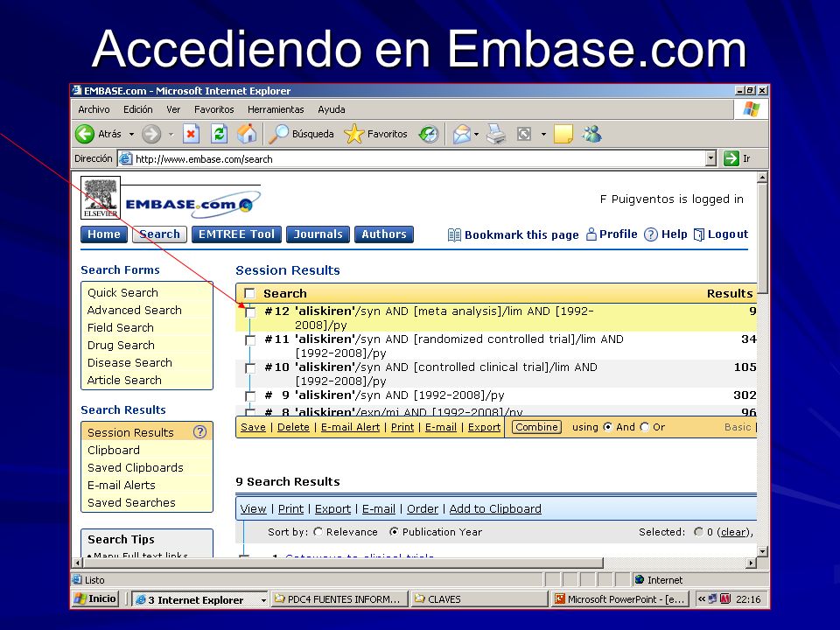This screenshot has width=840, height=630.
Task: Check the box for search #11
Action: [x=250, y=340]
